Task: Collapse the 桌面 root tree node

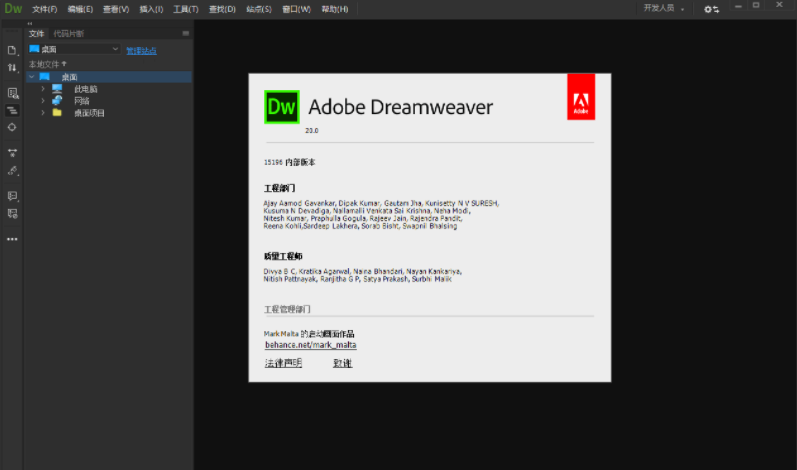Action: pyautogui.click(x=32, y=77)
